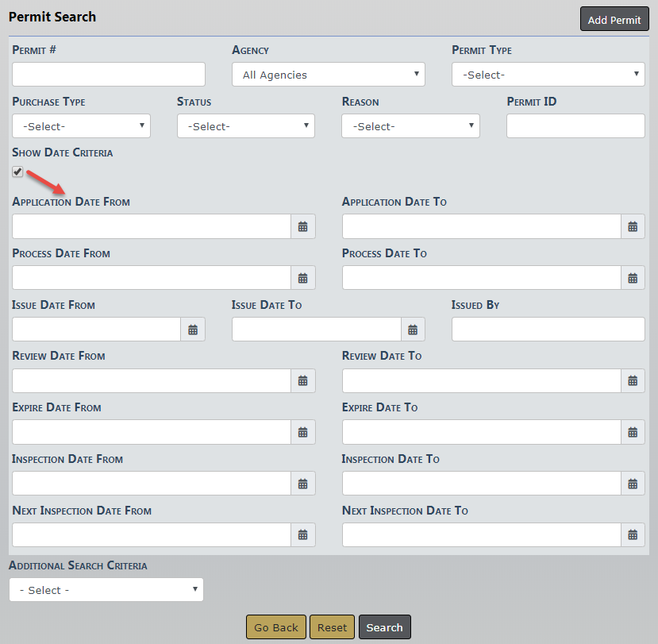Click the Go Back button
Image resolution: width=658 pixels, height=644 pixels.
tap(275, 627)
